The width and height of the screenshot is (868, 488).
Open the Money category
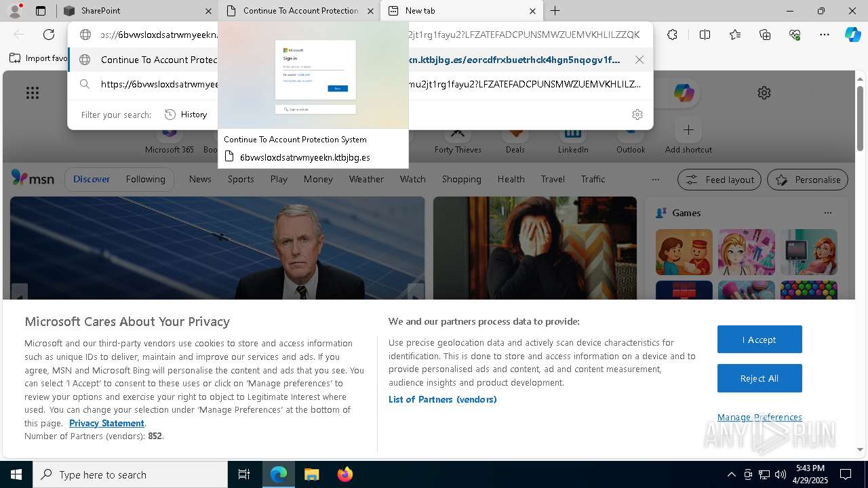click(318, 179)
